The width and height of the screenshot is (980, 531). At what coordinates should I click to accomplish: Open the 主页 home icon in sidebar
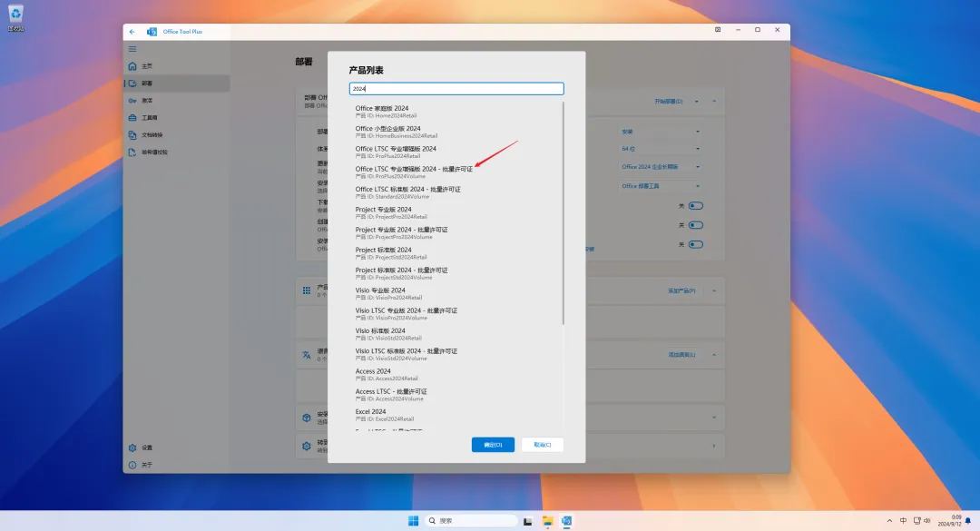click(132, 66)
